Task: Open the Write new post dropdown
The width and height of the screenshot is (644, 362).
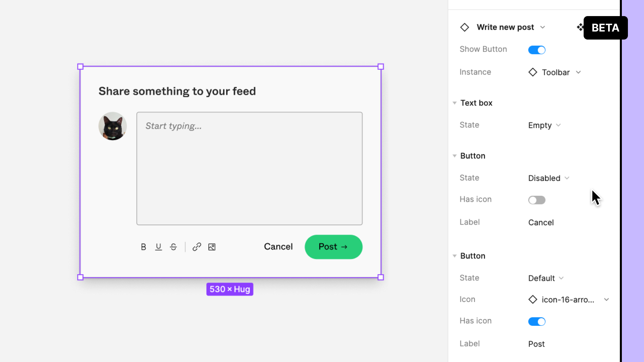Action: tap(543, 27)
